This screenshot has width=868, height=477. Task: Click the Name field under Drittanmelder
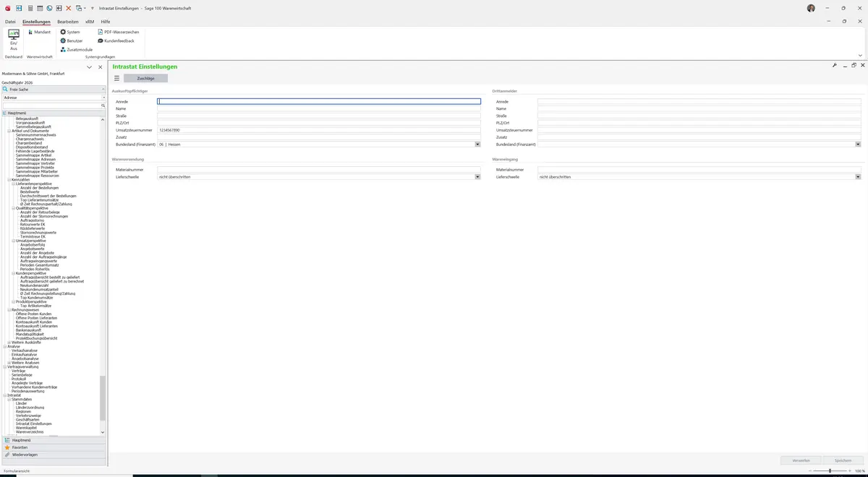point(699,109)
